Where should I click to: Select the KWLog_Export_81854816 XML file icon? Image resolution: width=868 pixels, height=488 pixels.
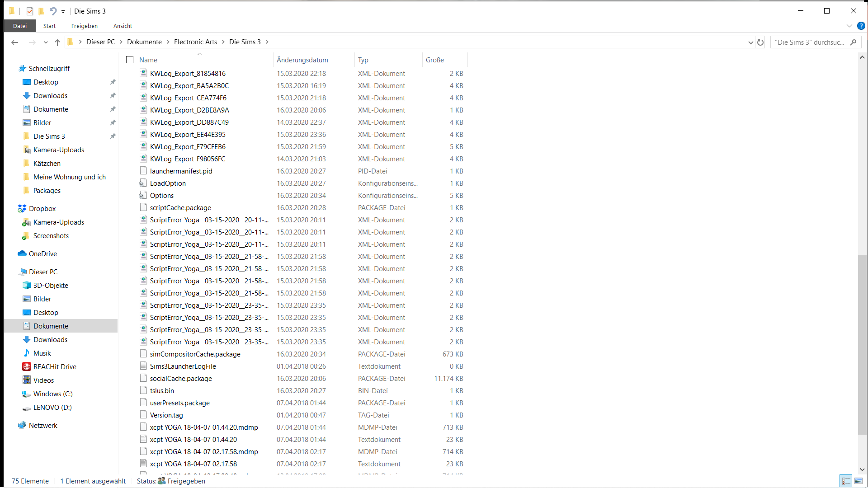click(x=143, y=73)
